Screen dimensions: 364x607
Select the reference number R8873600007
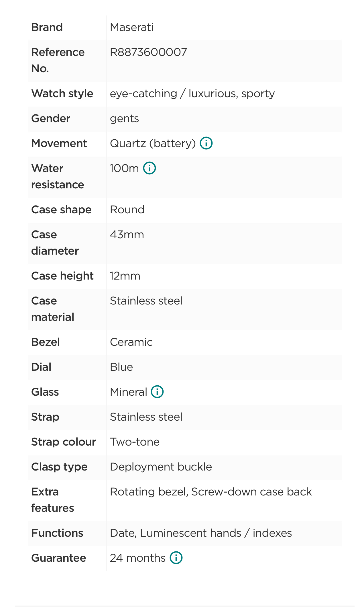148,52
